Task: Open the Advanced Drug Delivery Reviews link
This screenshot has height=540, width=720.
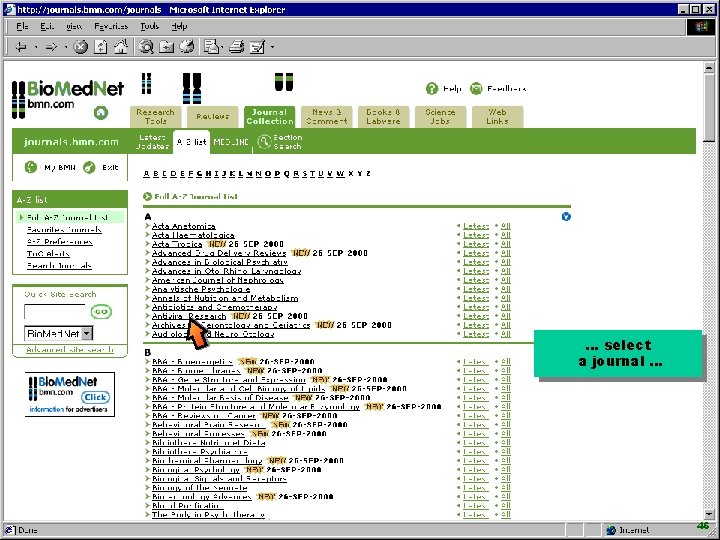Action: [219, 253]
